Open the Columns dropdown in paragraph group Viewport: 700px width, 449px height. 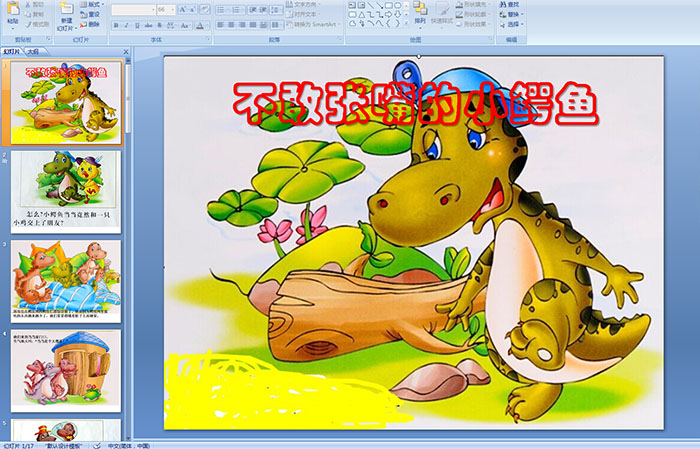pyautogui.click(x=277, y=25)
